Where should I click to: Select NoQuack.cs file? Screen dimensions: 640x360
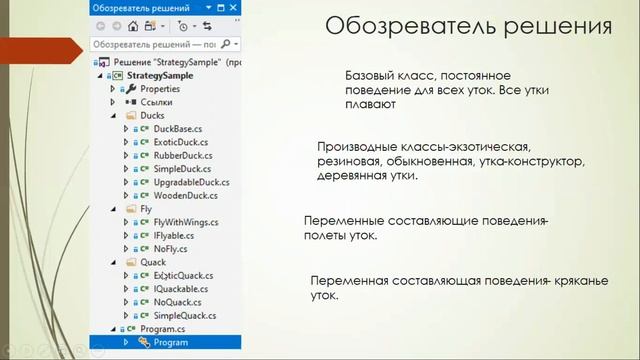click(178, 302)
